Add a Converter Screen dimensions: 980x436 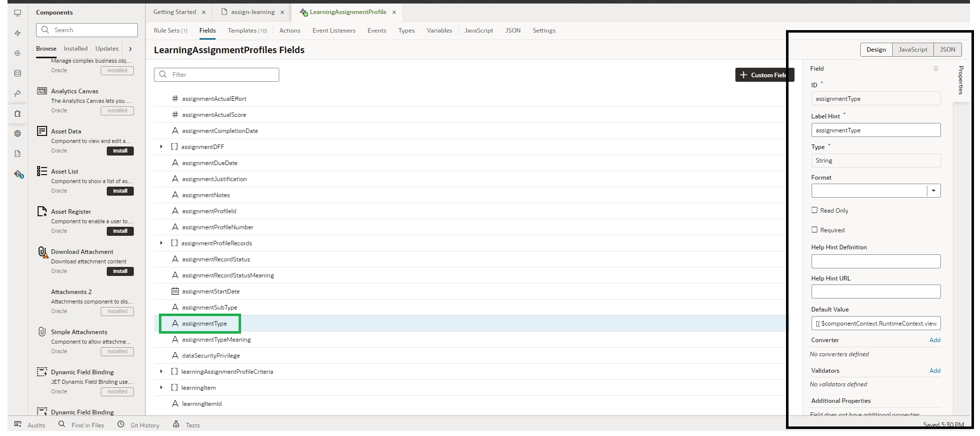click(x=935, y=340)
